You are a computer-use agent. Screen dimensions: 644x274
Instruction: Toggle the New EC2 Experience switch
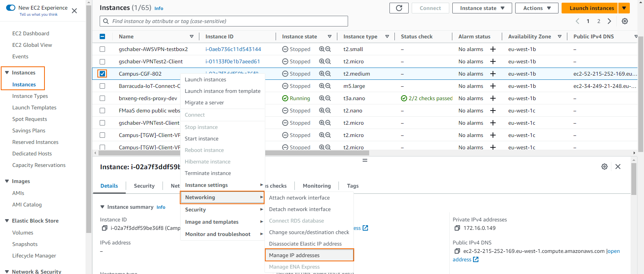[11, 8]
